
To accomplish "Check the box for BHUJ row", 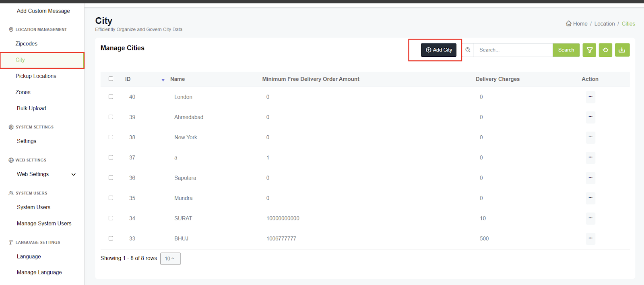I will click(x=111, y=238).
